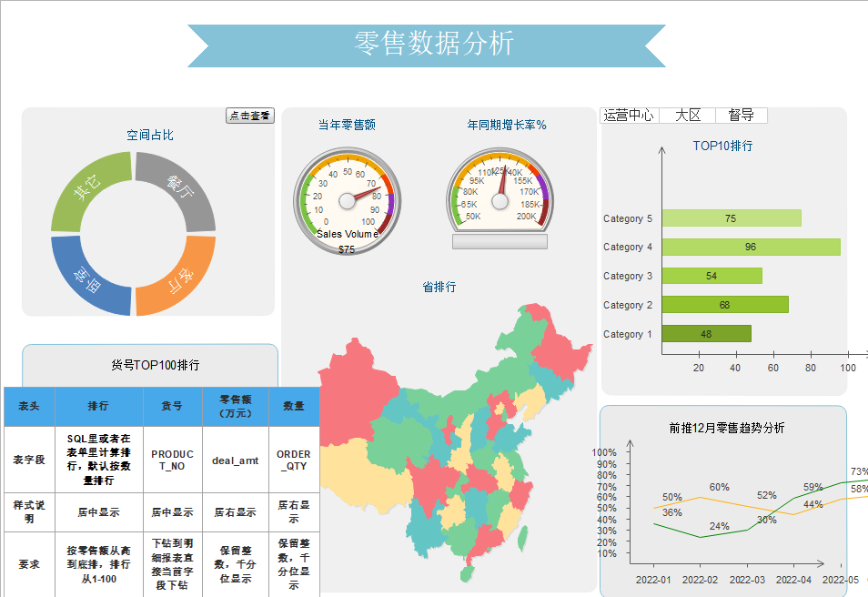
Task: Click the 要求 row label
Action: pos(29,564)
